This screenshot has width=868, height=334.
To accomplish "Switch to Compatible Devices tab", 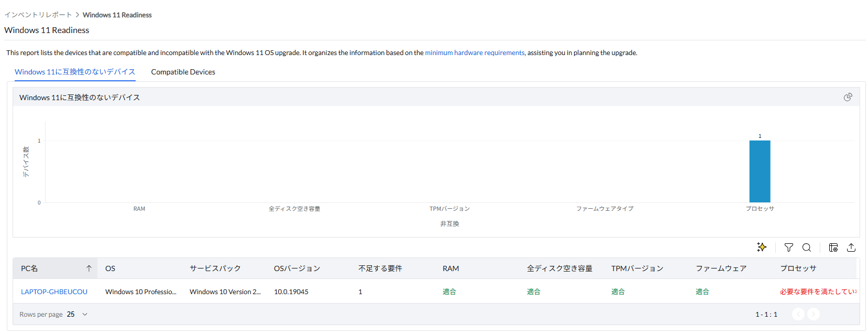I will (x=183, y=72).
